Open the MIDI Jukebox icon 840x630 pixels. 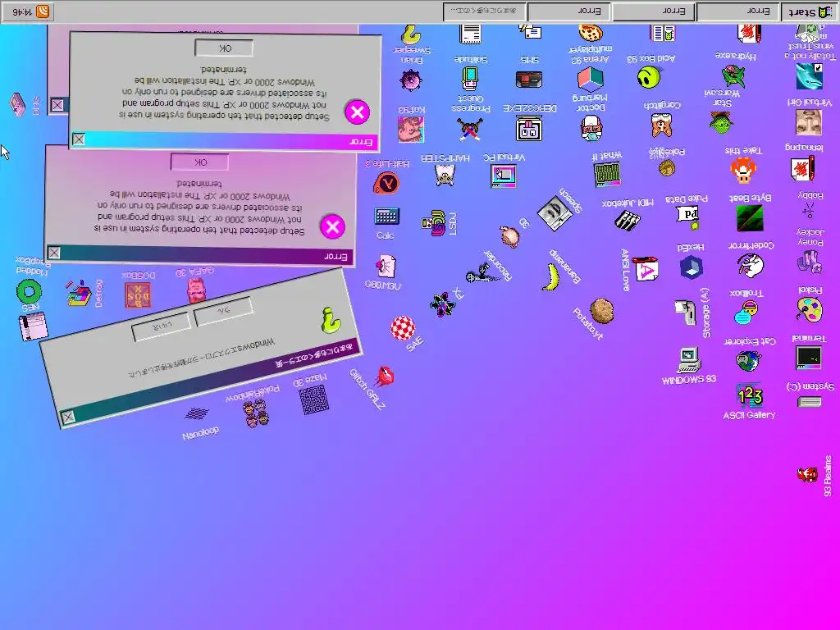click(627, 220)
